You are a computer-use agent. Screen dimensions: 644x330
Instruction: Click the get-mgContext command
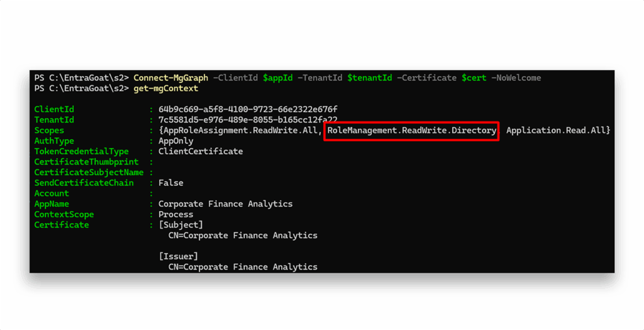(x=166, y=88)
